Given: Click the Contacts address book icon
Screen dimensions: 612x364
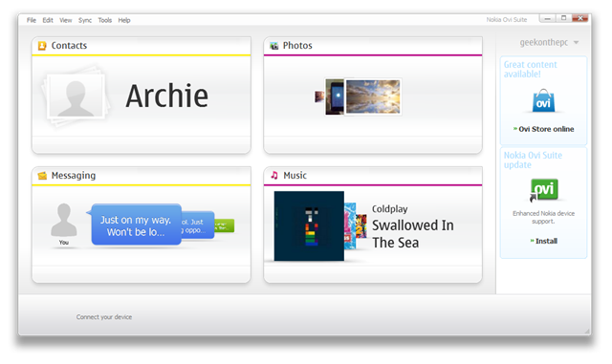Looking at the screenshot, I should 42,46.
